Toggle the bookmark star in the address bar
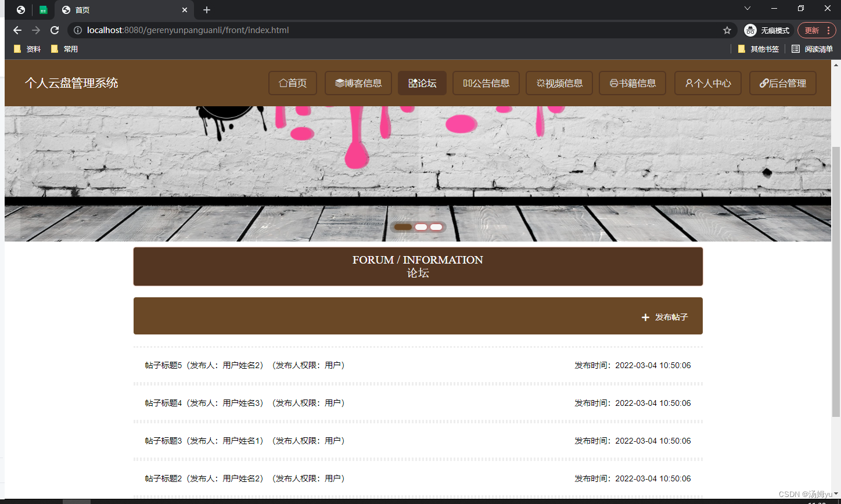Image resolution: width=841 pixels, height=504 pixels. (x=727, y=30)
